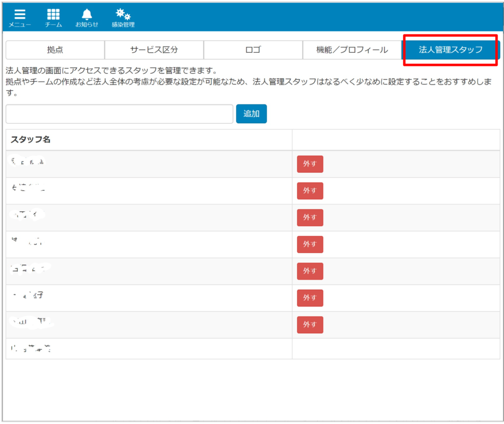The image size is (504, 424).
Task: Click the blue 追加 button
Action: [252, 114]
